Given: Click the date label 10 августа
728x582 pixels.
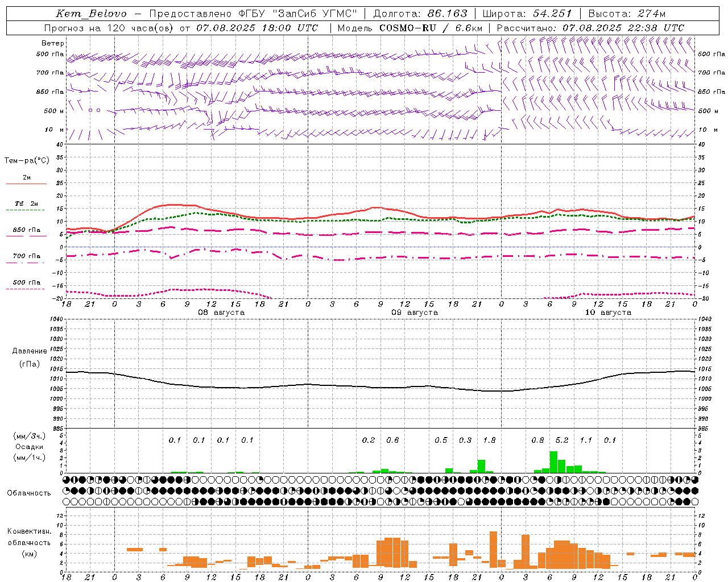Looking at the screenshot, I should point(608,313).
